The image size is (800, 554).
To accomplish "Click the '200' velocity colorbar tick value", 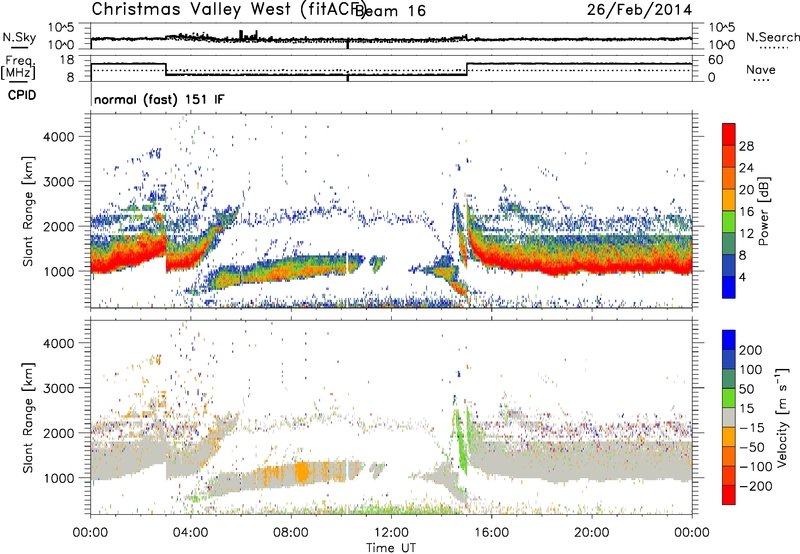I will 751,350.
